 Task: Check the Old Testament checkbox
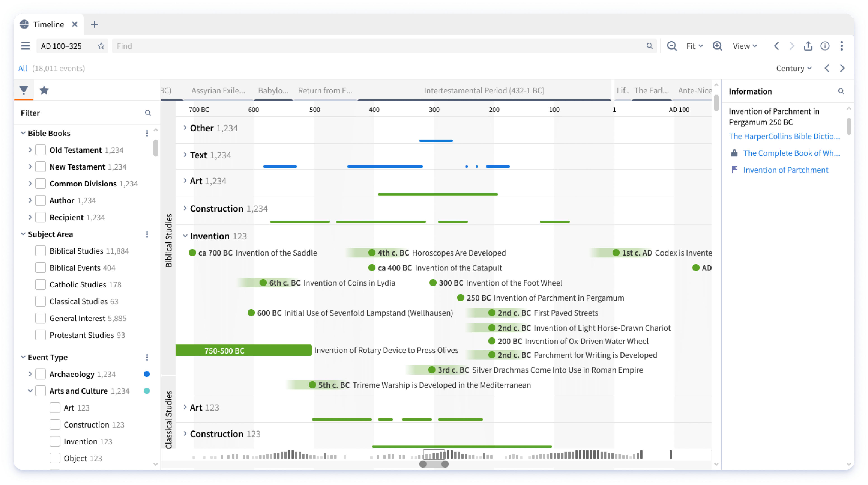[41, 150]
